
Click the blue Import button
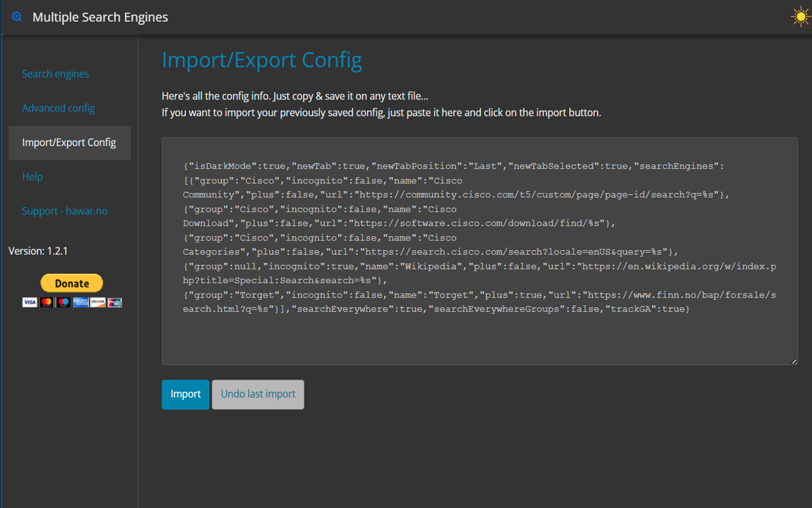pyautogui.click(x=185, y=394)
